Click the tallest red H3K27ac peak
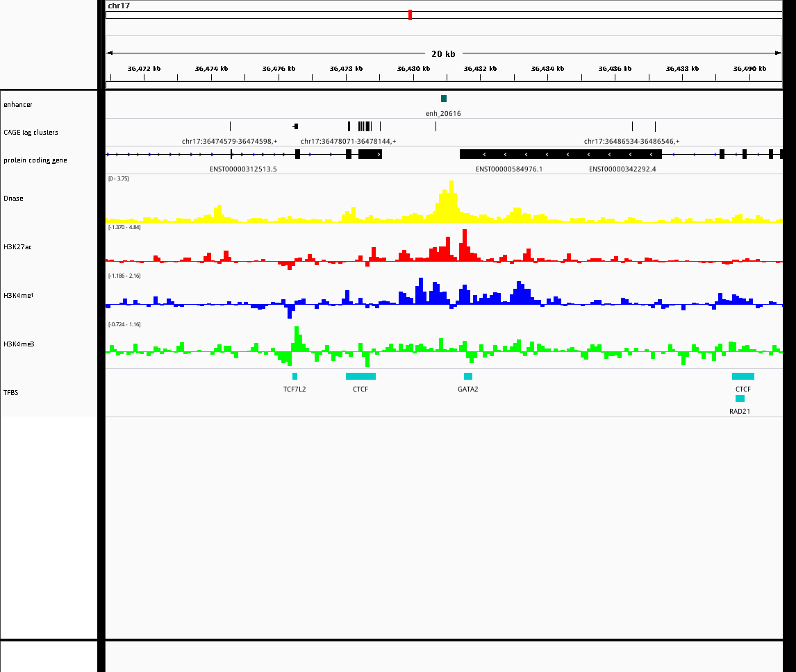Viewport: 796px width, 672px height. pos(465,245)
